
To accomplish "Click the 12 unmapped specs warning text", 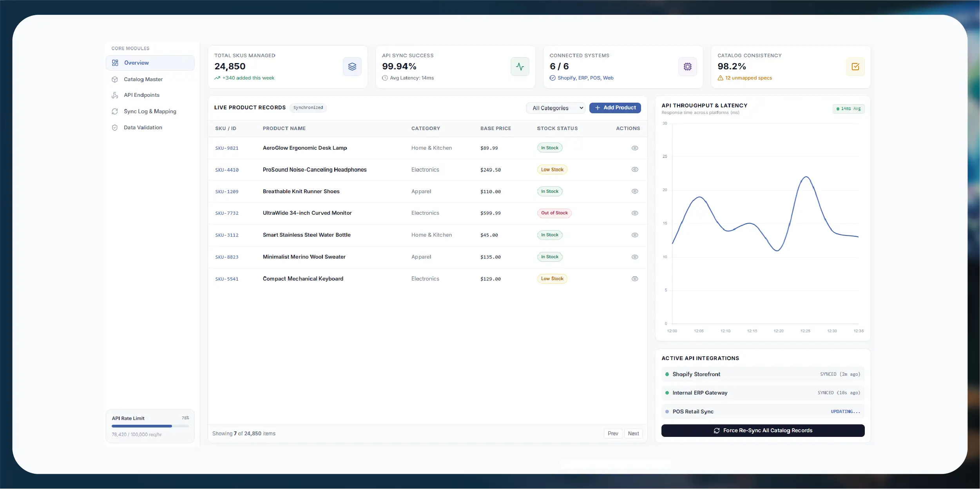I will [748, 78].
